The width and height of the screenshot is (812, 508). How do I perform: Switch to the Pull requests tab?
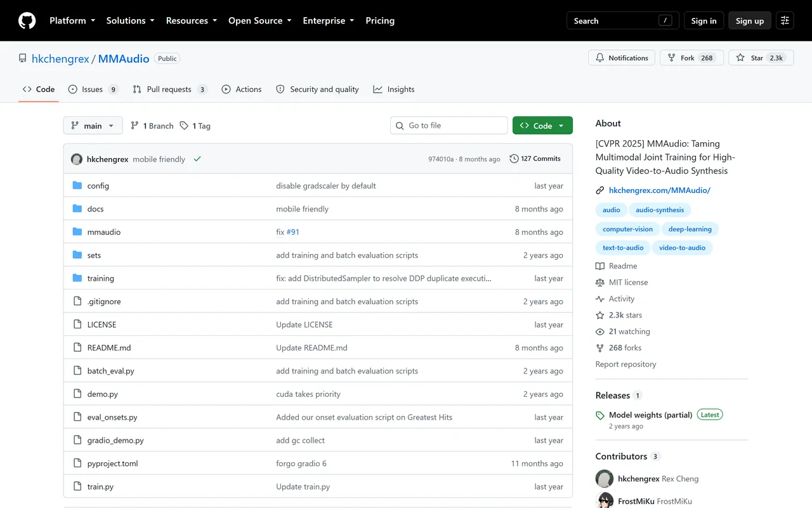[x=170, y=90]
